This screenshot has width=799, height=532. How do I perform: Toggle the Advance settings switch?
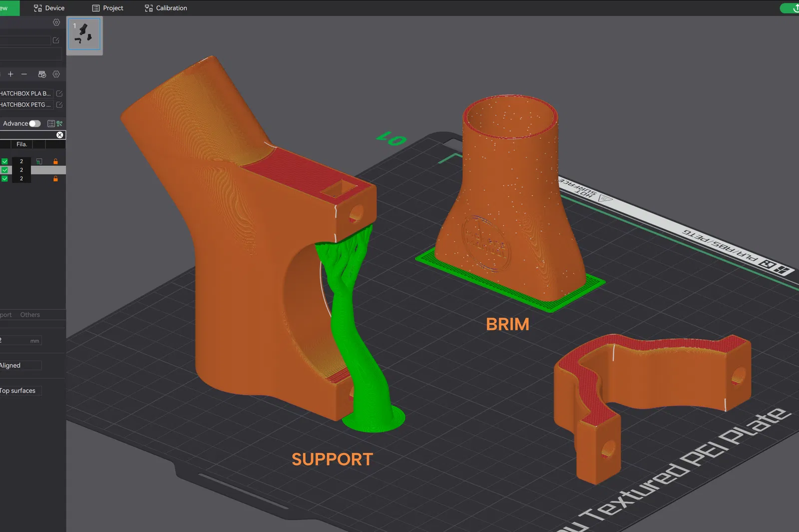click(x=34, y=124)
